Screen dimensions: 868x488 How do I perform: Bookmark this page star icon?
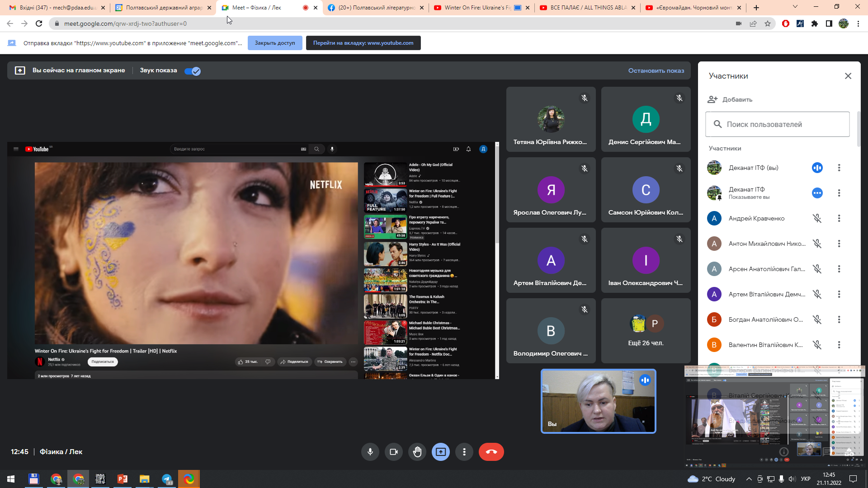tap(768, 23)
